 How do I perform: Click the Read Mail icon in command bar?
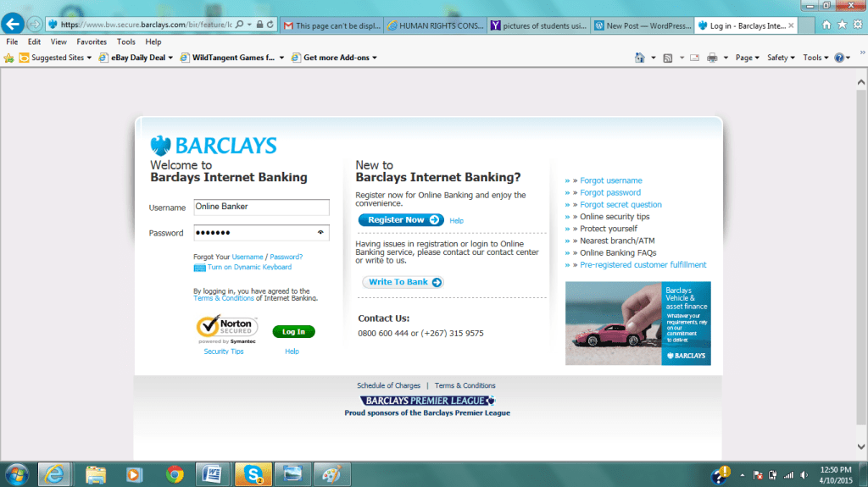click(x=695, y=58)
